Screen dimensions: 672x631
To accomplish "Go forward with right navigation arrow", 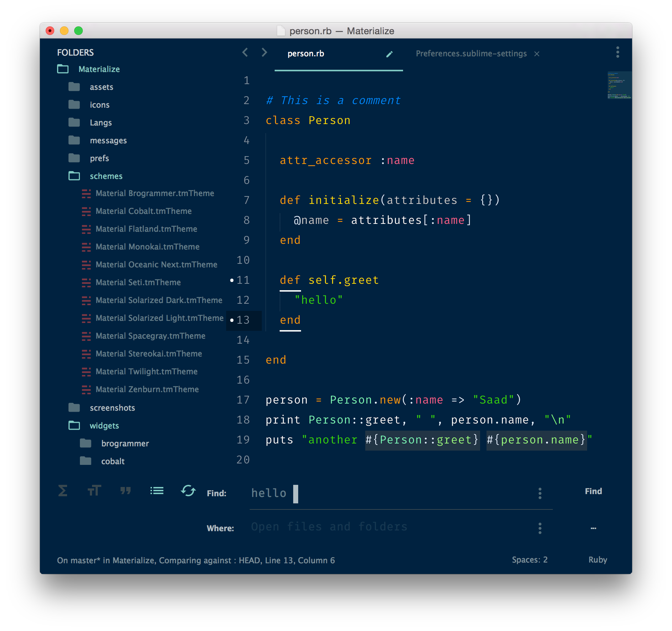I will tap(264, 52).
